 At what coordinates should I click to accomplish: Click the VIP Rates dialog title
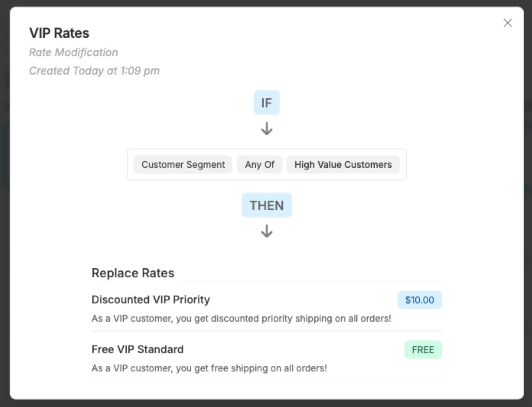59,33
